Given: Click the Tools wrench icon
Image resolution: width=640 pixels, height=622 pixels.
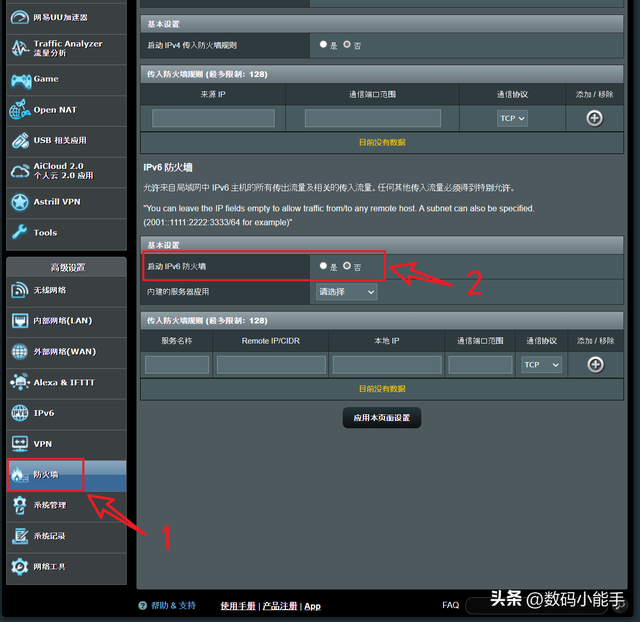Looking at the screenshot, I should click(x=20, y=232).
